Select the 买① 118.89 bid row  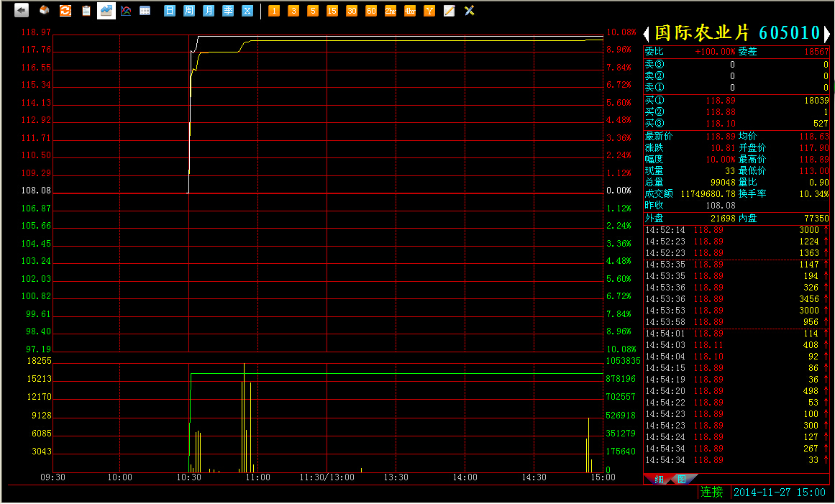736,101
